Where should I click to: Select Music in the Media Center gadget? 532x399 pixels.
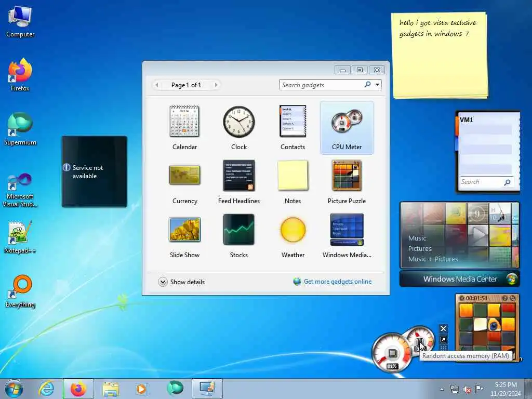click(x=417, y=238)
